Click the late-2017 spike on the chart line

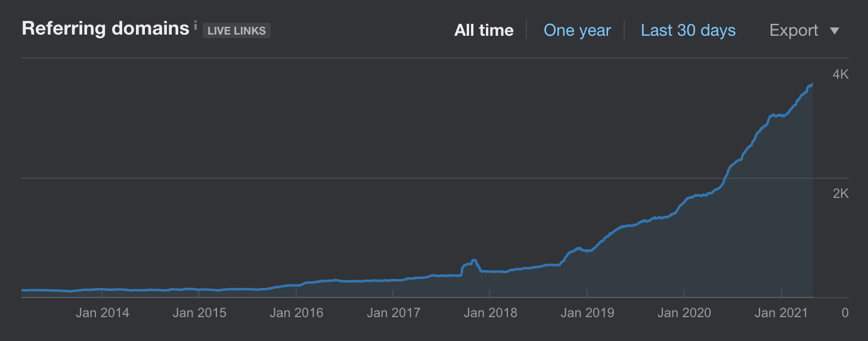click(x=473, y=261)
